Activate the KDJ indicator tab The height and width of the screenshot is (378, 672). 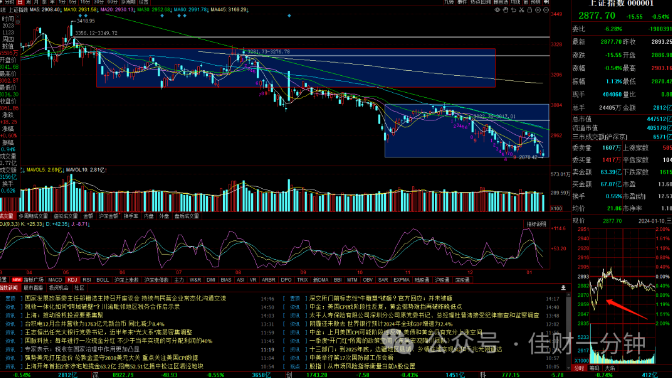[72, 280]
